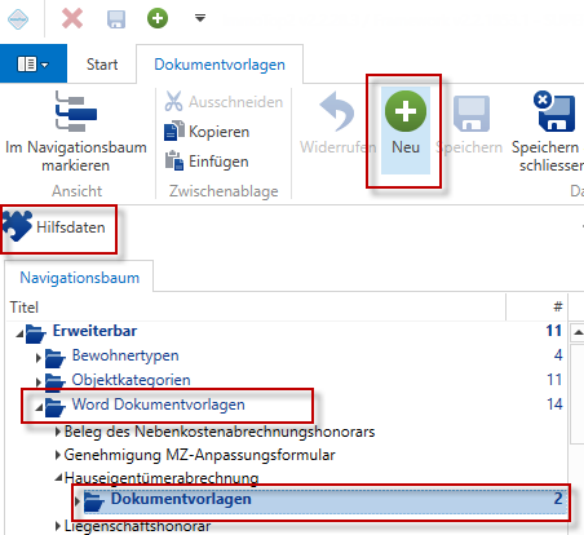This screenshot has width=584, height=535.
Task: Click the green Neu button in ribbon
Action: [x=405, y=130]
